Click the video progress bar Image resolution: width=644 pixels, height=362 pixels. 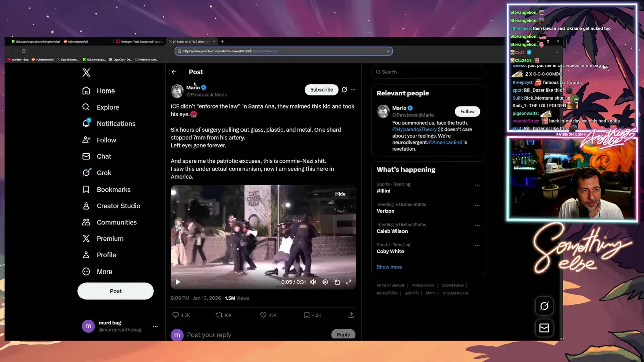point(263,272)
